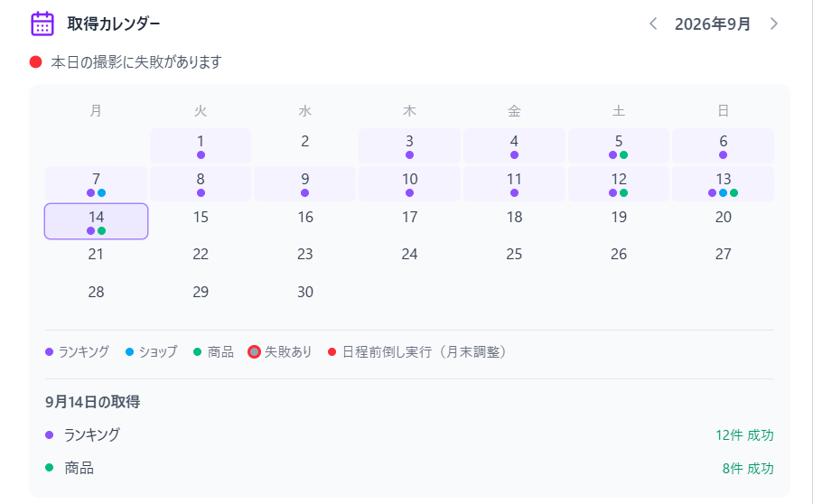
Task: Select September 22 in calendar
Action: pyautogui.click(x=201, y=258)
